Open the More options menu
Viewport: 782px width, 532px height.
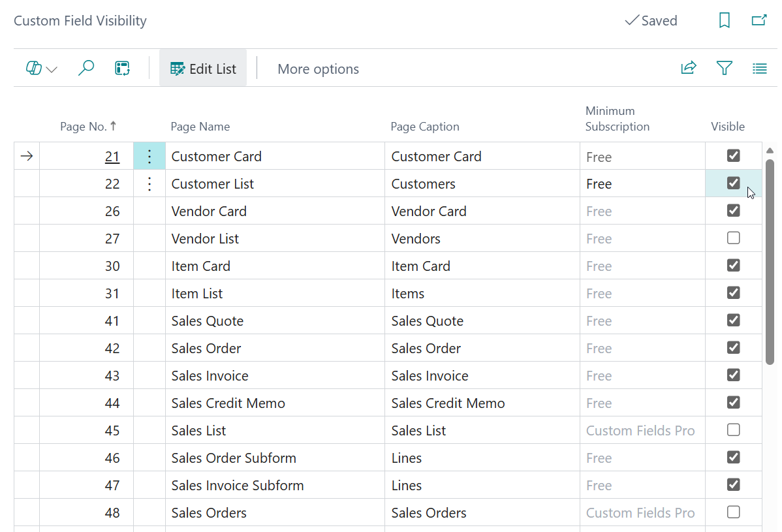click(318, 69)
